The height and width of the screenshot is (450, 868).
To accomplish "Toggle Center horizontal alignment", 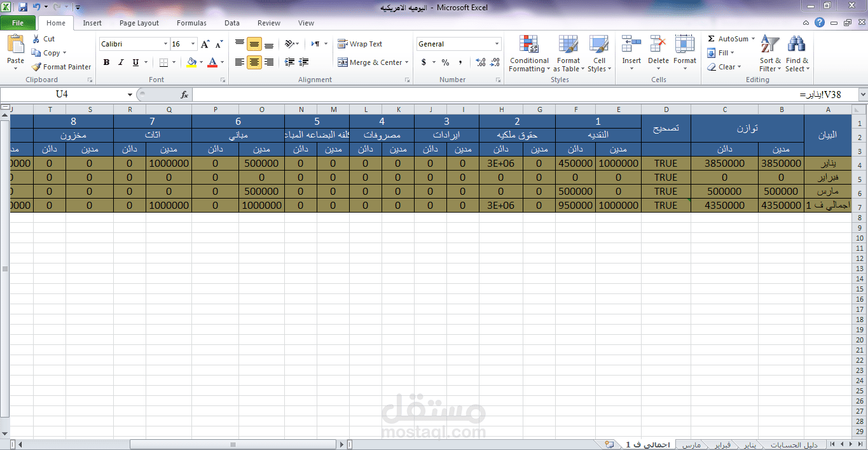I will coord(254,62).
